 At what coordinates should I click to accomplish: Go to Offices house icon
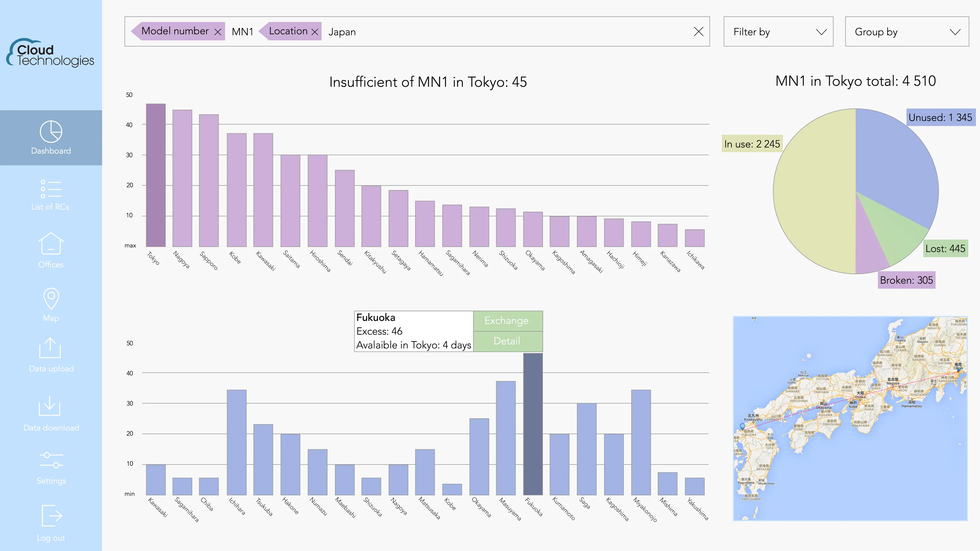pos(51,244)
